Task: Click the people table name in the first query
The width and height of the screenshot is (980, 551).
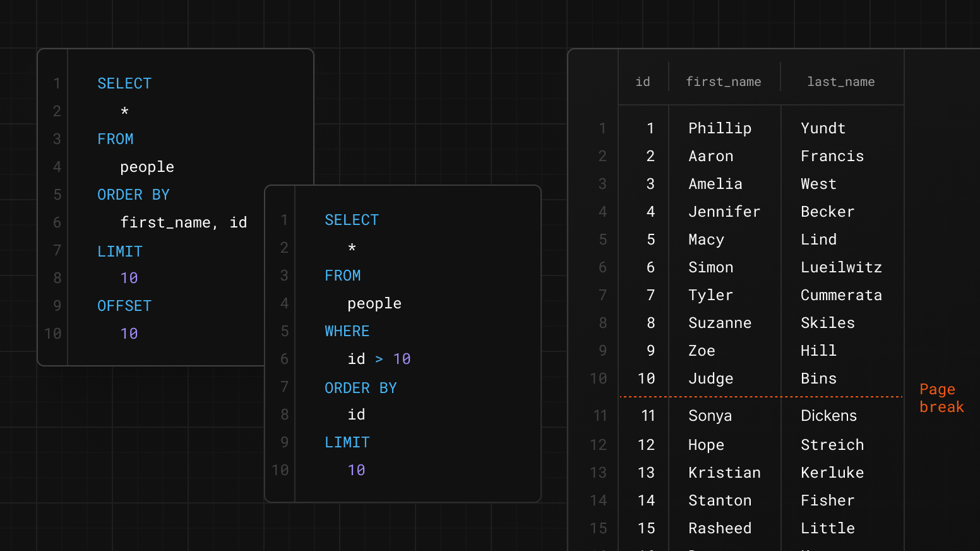Action: 147,166
